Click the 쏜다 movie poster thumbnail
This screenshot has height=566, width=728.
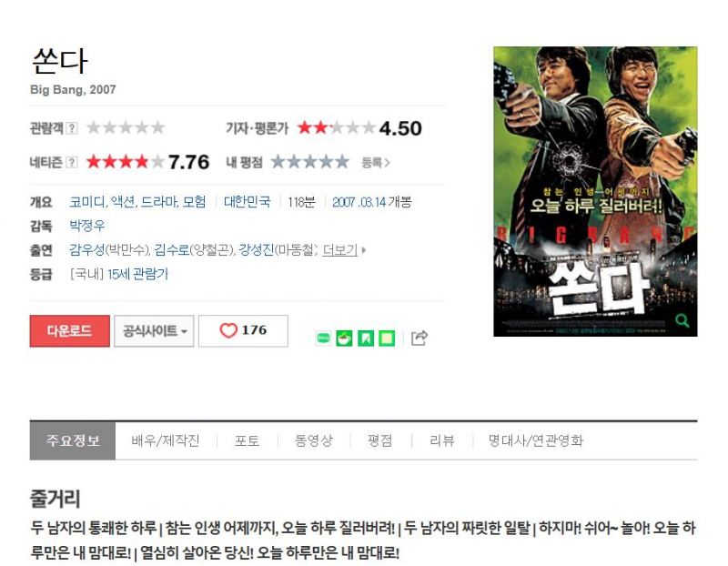click(595, 191)
